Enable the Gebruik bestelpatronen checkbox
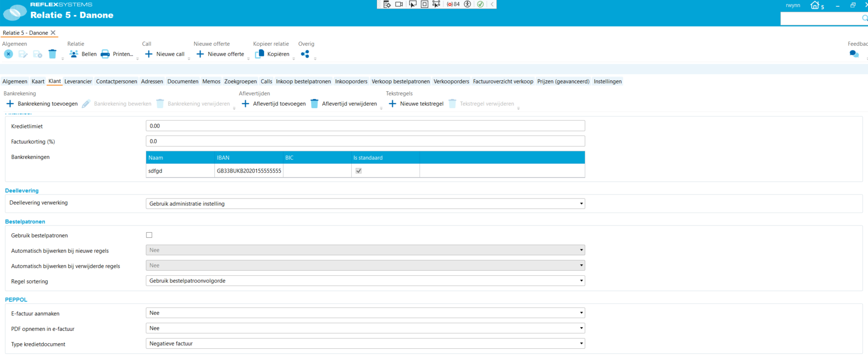 pos(149,235)
